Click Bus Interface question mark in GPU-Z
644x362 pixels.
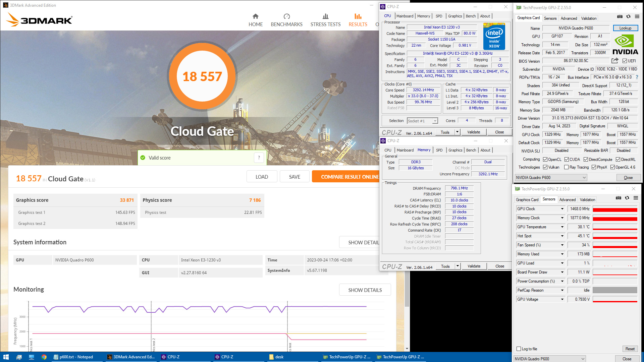pyautogui.click(x=637, y=77)
